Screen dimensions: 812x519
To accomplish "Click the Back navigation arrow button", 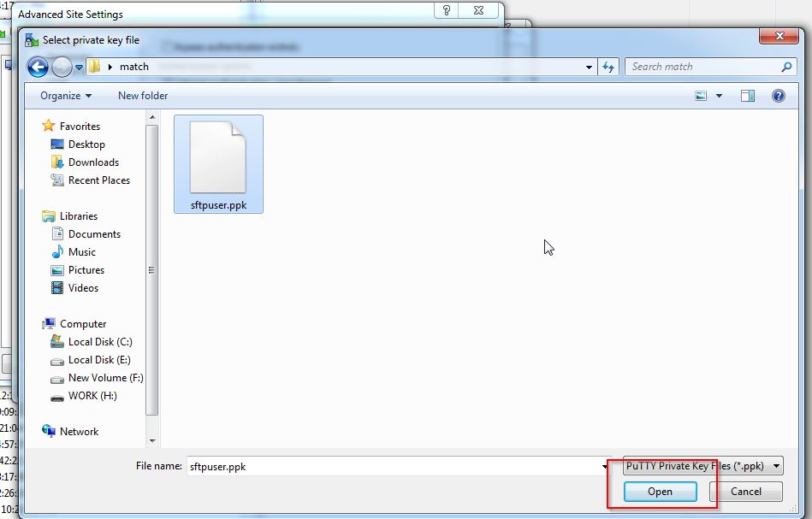I will click(38, 67).
